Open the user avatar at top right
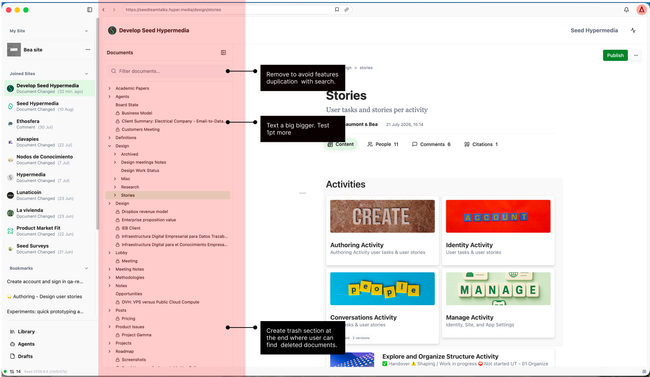 click(641, 10)
